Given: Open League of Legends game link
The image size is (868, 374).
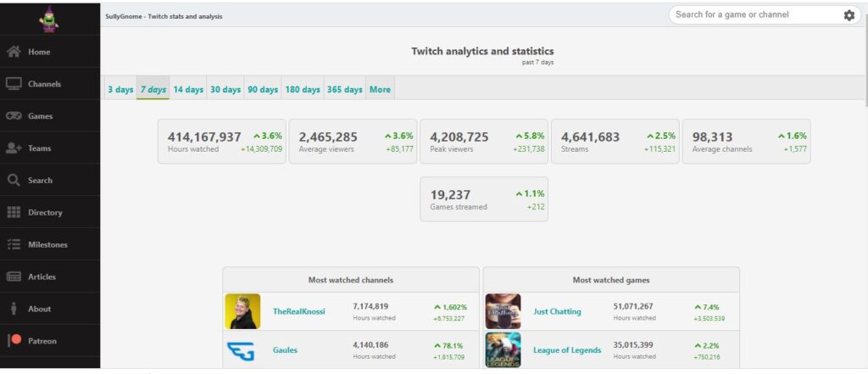Looking at the screenshot, I should pos(567,350).
